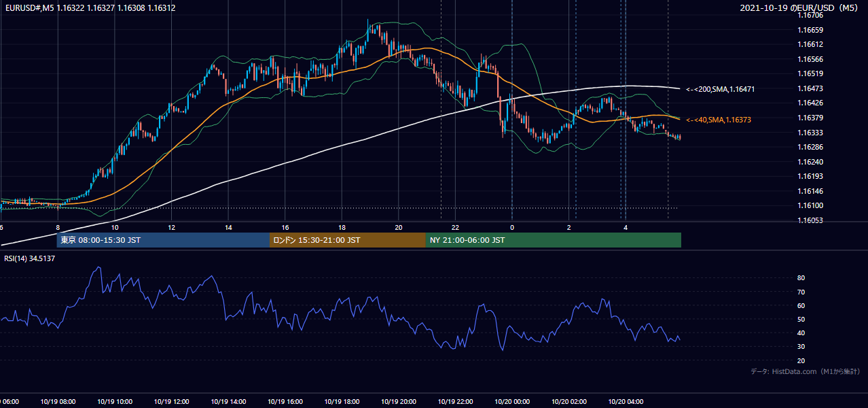The width and height of the screenshot is (868, 408).
Task: Click price axis value 1.16519
Action: (x=810, y=73)
